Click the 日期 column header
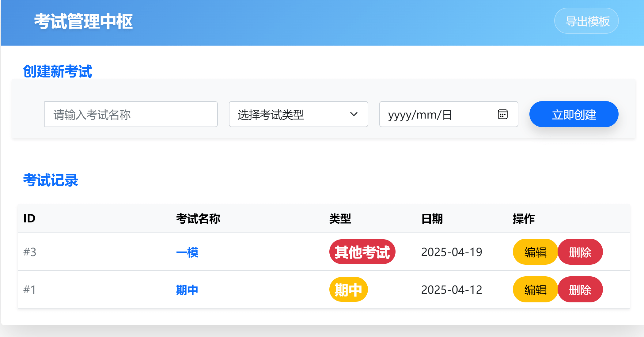This screenshot has height=337, width=644. (x=432, y=218)
